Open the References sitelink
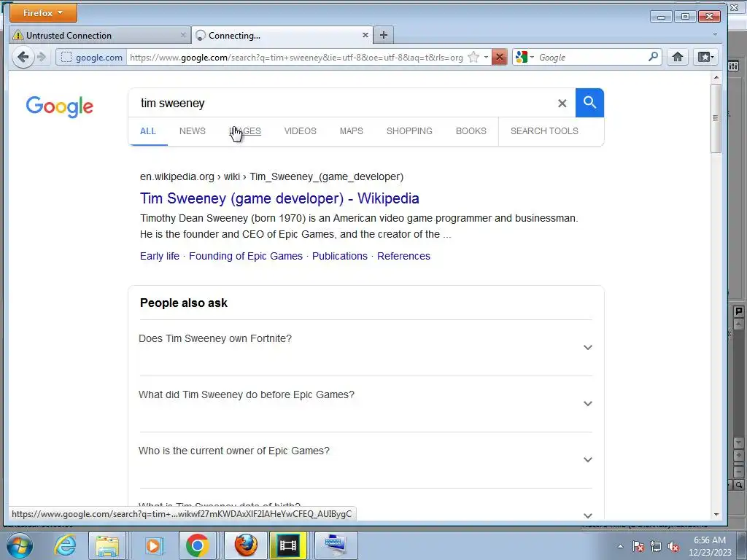Screen dimensions: 747x560 (403, 256)
